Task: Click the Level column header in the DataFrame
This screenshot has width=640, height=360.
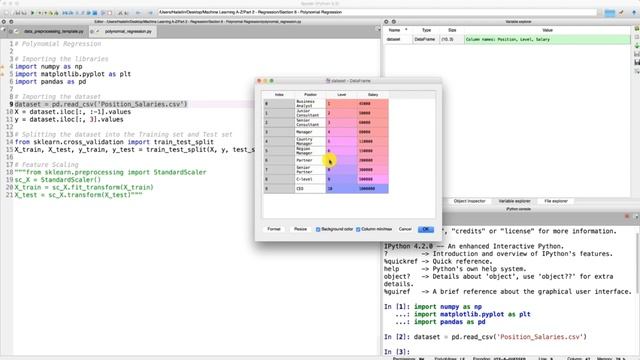Action: coord(342,95)
